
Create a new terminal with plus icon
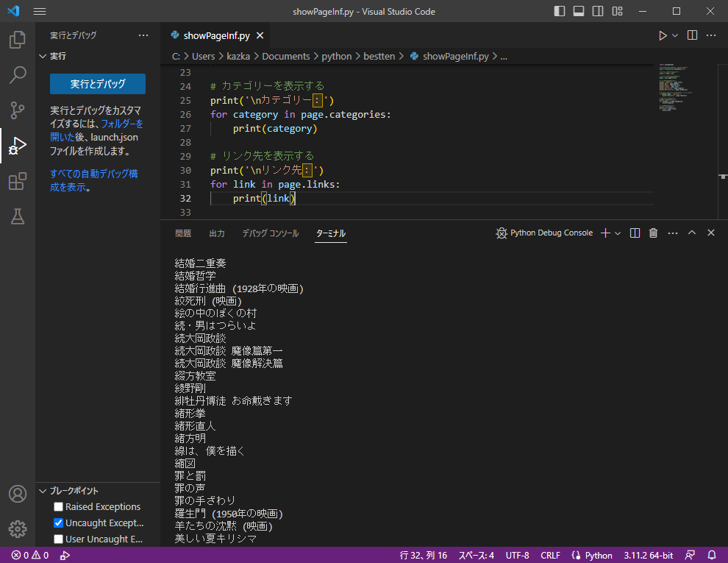(x=605, y=233)
